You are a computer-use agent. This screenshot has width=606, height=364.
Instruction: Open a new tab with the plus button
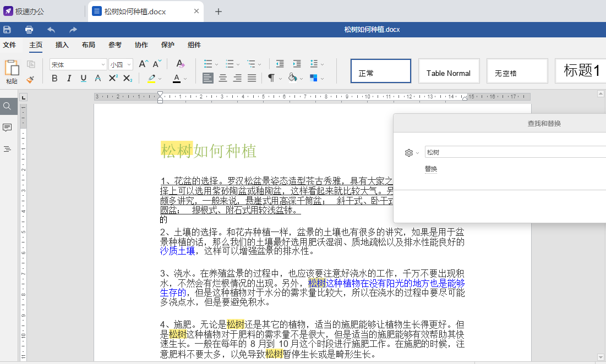tap(219, 12)
